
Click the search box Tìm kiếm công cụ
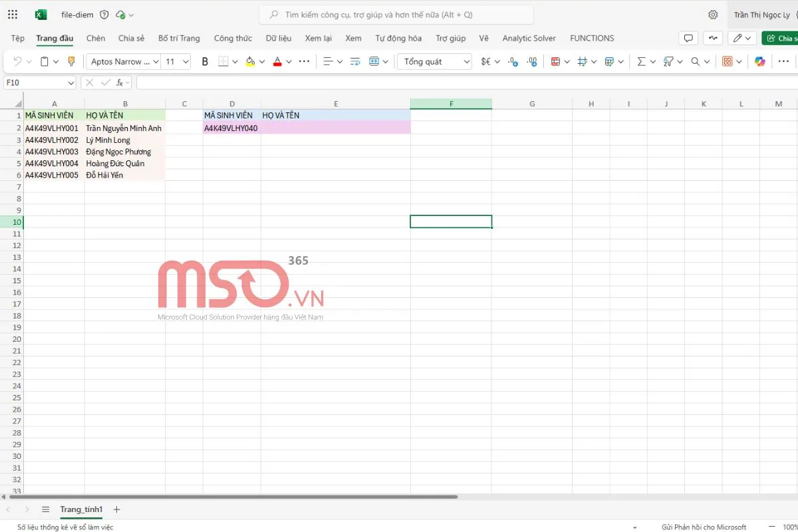pos(396,15)
